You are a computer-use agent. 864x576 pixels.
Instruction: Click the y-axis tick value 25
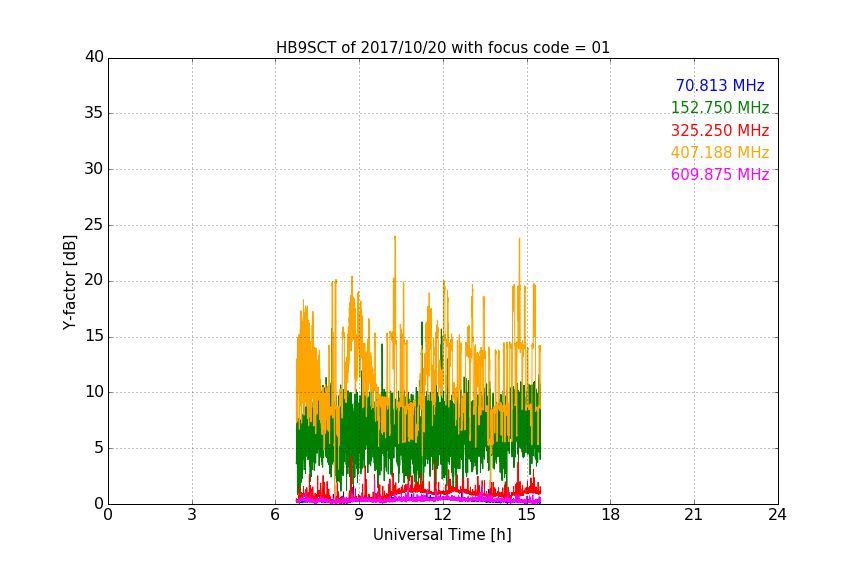pos(94,225)
